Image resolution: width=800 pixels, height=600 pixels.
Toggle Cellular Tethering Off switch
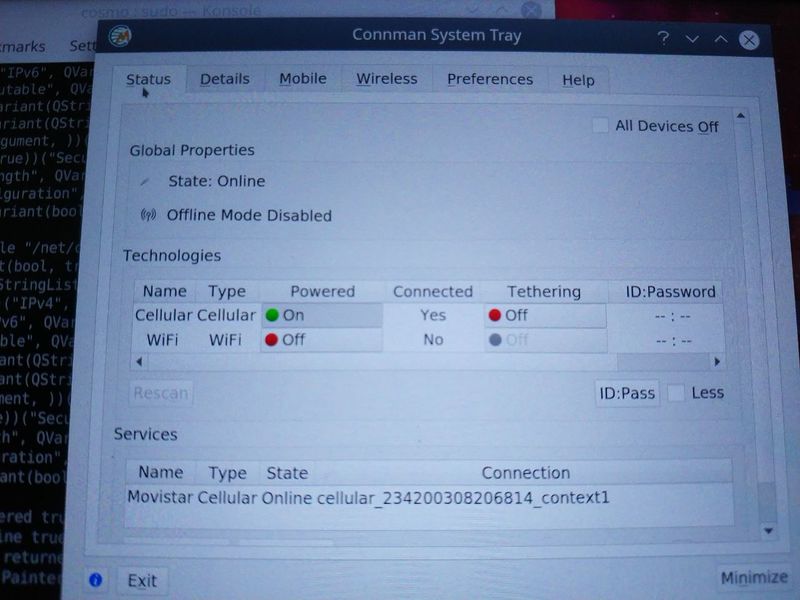544,315
